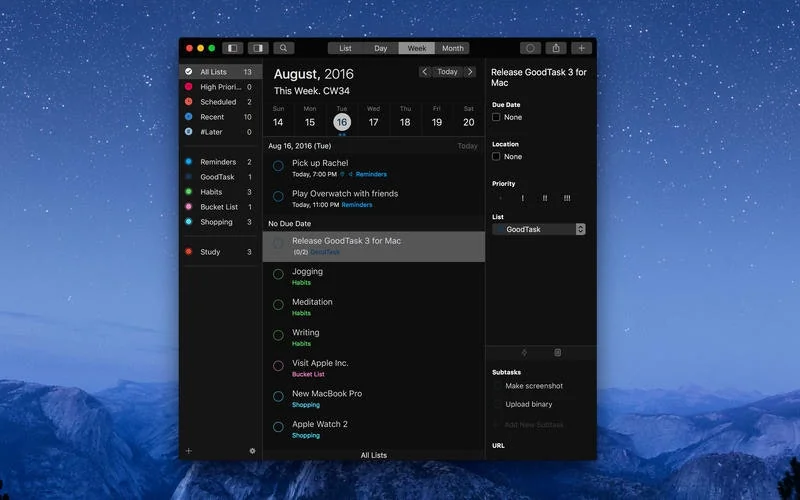Toggle the right detail panel icon

(258, 48)
